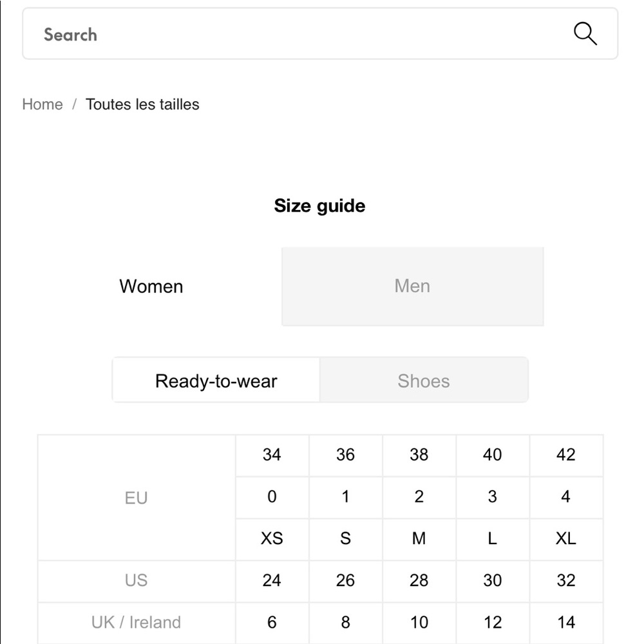Click the Size guide heading
Viewport: 644px width, 644px height.
(319, 206)
